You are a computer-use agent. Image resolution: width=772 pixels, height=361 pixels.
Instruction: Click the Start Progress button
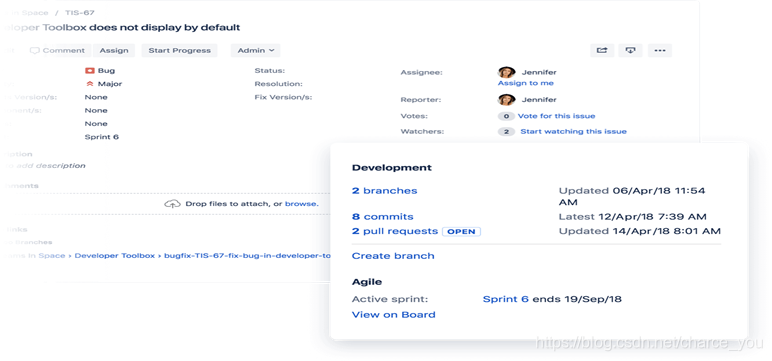coord(179,50)
